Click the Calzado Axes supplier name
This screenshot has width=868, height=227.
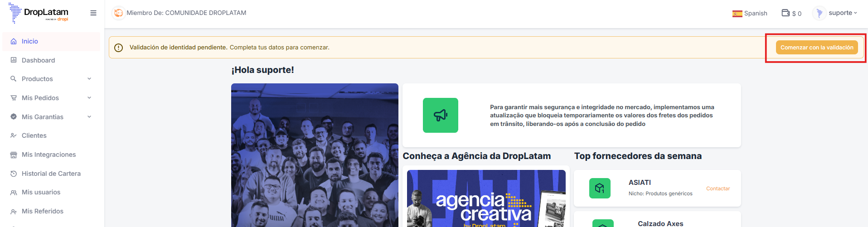pos(660,223)
